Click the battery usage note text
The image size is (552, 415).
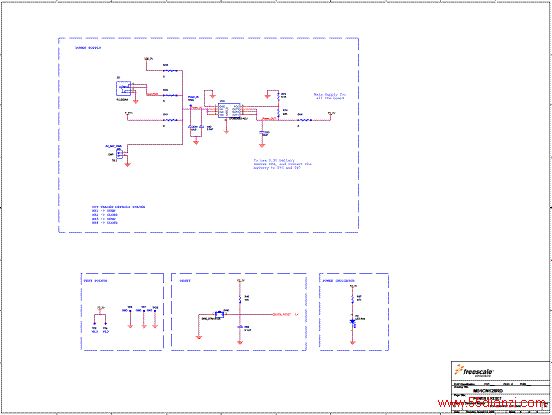coord(282,164)
